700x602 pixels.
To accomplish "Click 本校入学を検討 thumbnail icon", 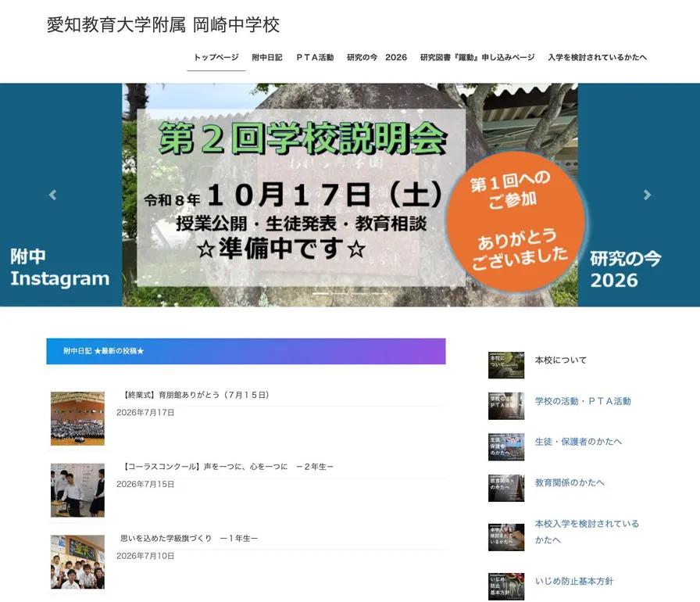I will point(506,537).
